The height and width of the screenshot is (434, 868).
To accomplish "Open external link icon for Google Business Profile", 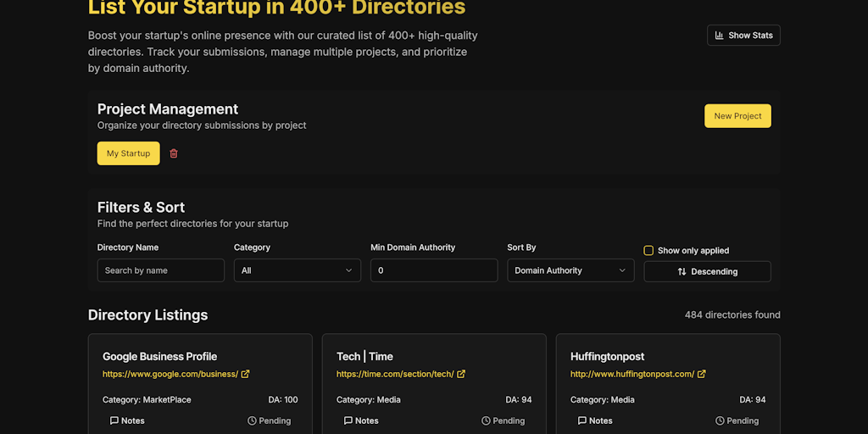I will click(x=245, y=374).
